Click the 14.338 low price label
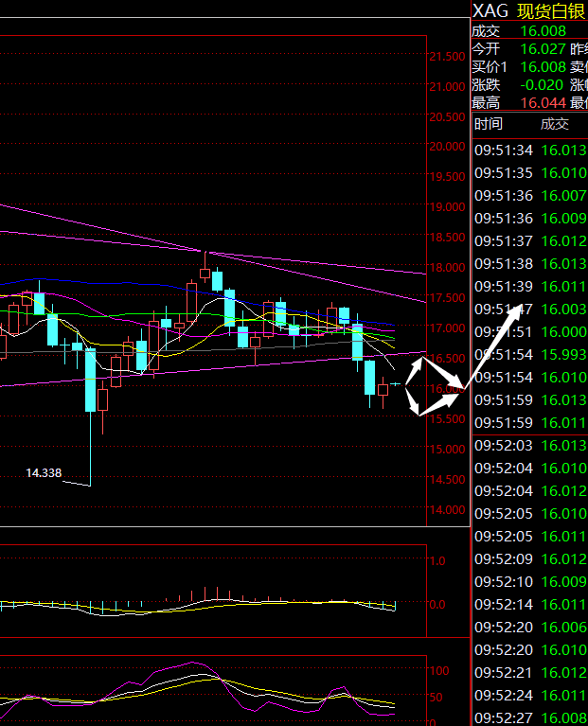The height and width of the screenshot is (726, 588). point(45,471)
